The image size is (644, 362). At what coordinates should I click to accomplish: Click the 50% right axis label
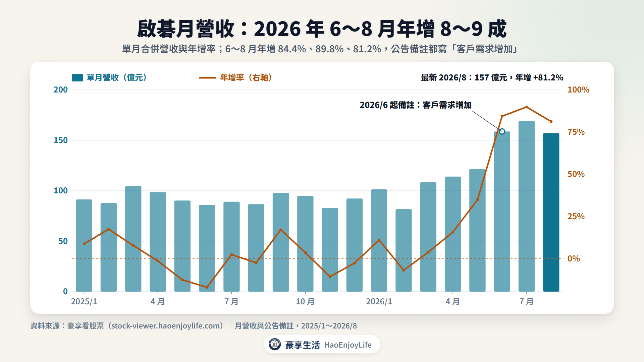pyautogui.click(x=576, y=174)
